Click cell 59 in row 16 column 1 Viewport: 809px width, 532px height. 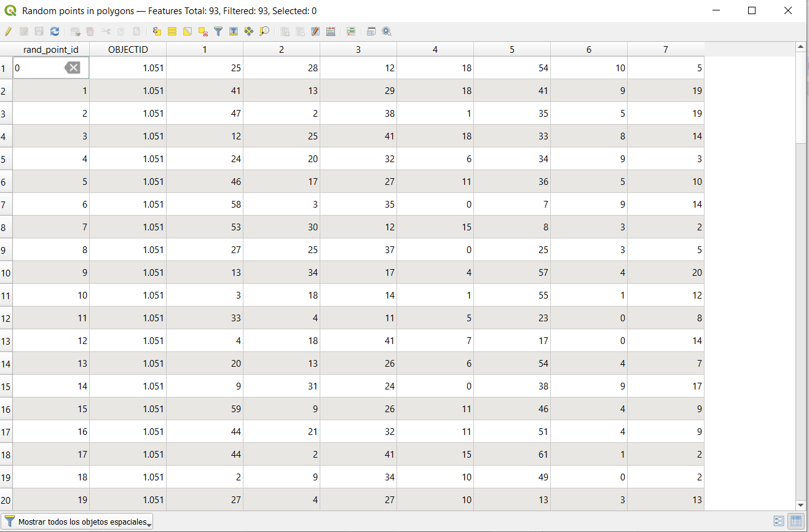[x=205, y=409]
